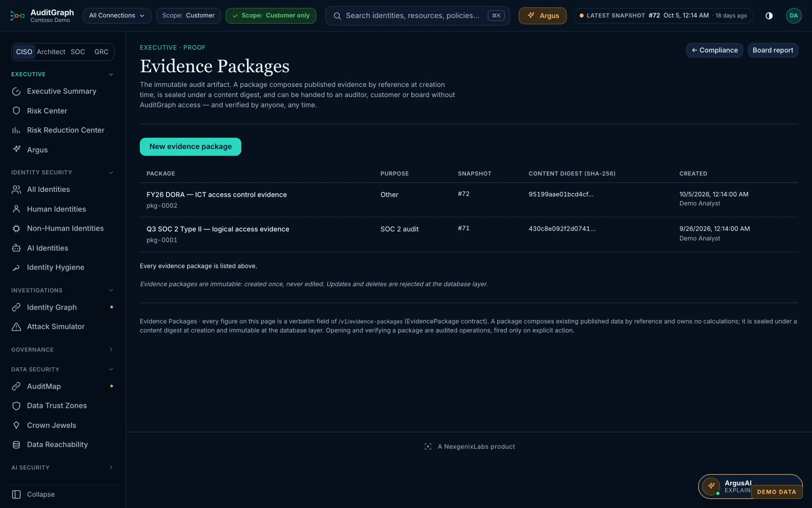The height and width of the screenshot is (508, 812).
Task: Open the Q3 SOC 2 Type II package row
Action: (x=469, y=234)
